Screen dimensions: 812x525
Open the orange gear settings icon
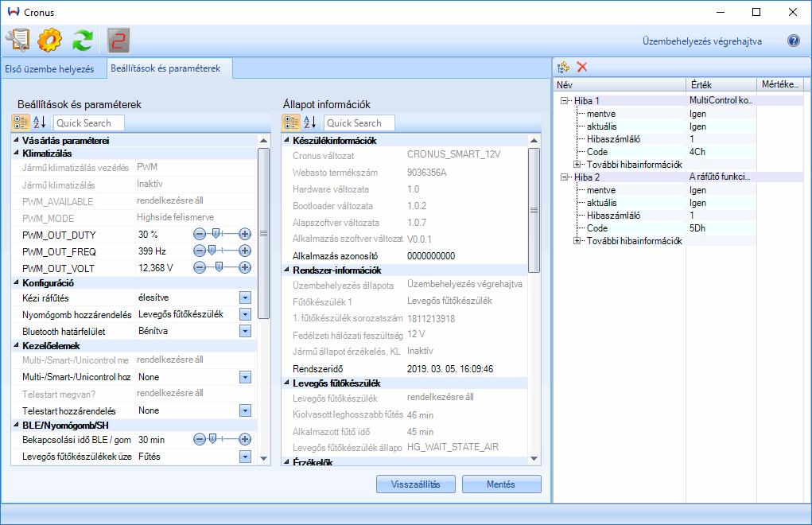(x=50, y=41)
